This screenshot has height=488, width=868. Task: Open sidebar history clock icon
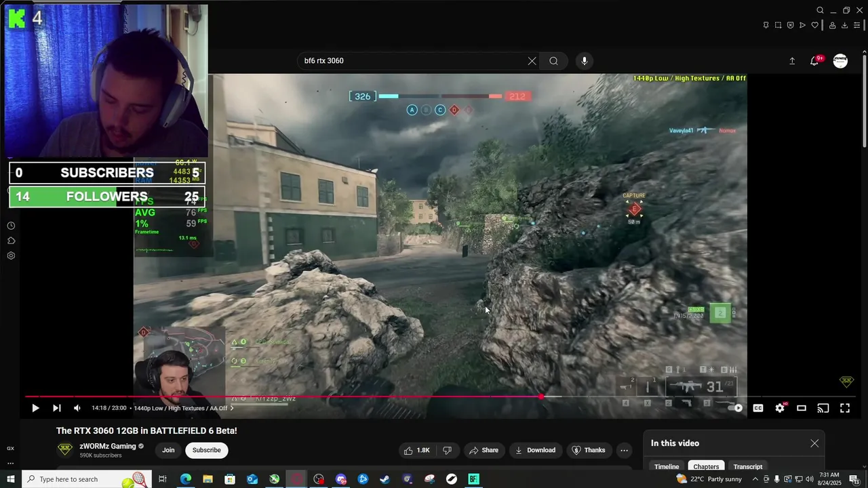coord(11,226)
